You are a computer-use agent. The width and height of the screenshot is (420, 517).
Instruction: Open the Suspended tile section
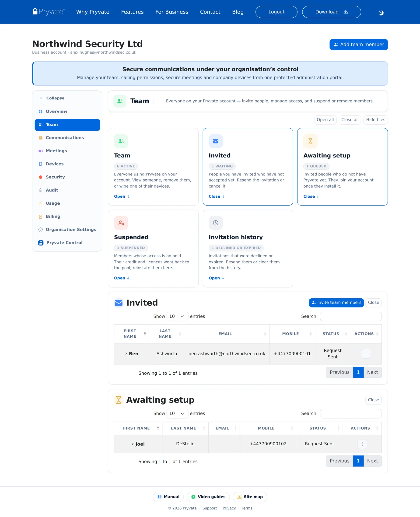(x=122, y=278)
